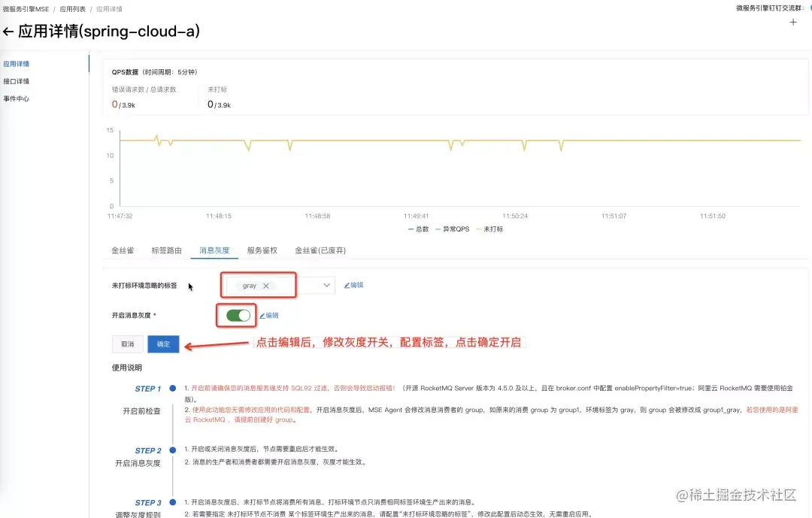The height and width of the screenshot is (518, 812).
Task: Click the QPS数据 panel title
Action: [125, 72]
